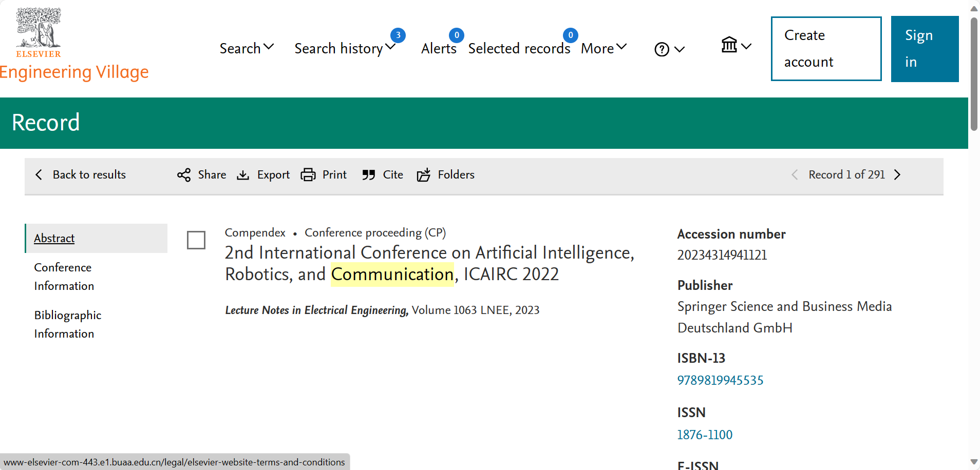The height and width of the screenshot is (470, 980).
Task: Expand the institution menu chevron
Action: 746,46
